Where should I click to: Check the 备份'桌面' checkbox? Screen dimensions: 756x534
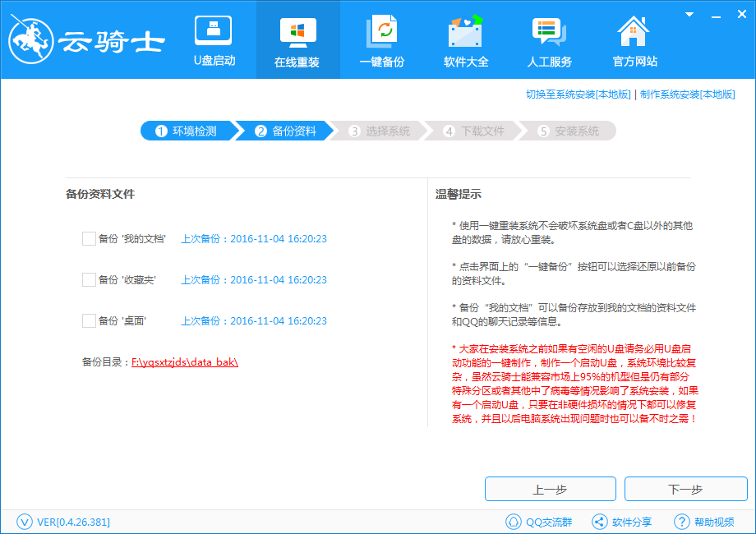[89, 320]
